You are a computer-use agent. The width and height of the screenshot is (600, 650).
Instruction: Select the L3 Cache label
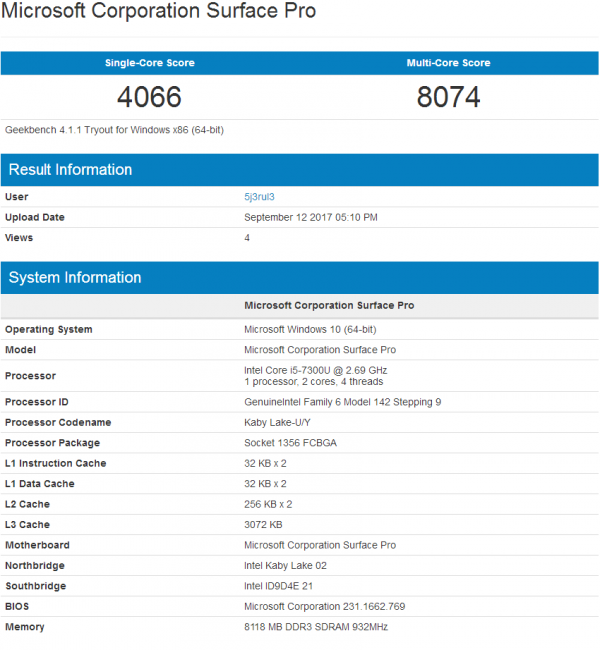27,524
